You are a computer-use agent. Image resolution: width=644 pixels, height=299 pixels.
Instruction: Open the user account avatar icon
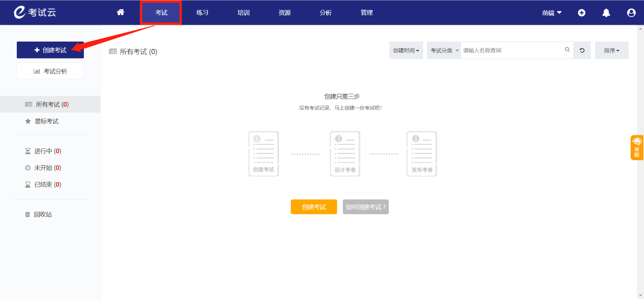[631, 13]
